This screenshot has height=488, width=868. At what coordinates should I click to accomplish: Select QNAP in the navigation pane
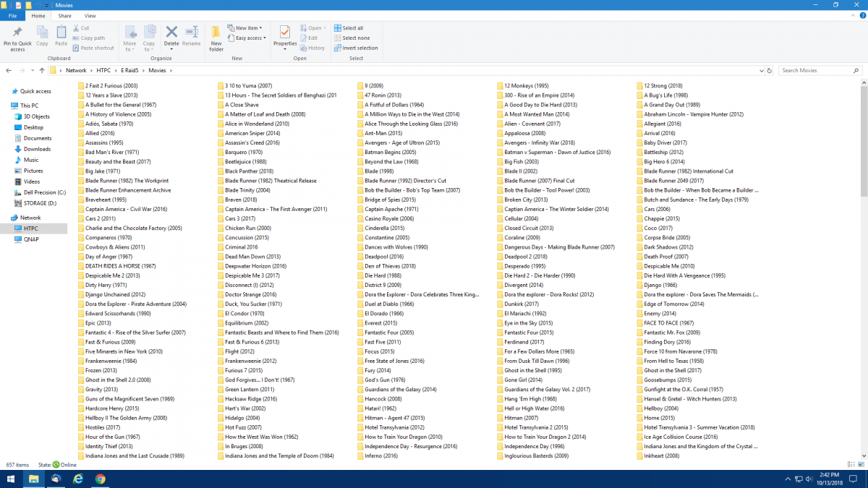(x=31, y=239)
